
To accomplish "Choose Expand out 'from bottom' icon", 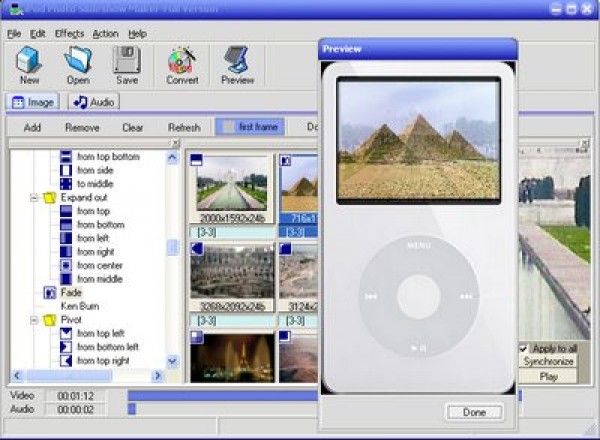I will (66, 225).
